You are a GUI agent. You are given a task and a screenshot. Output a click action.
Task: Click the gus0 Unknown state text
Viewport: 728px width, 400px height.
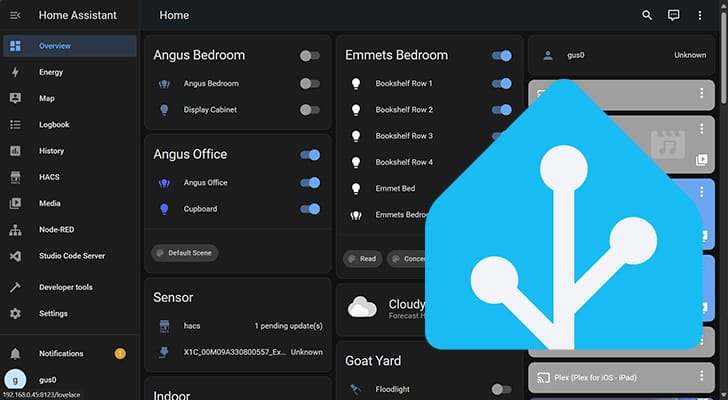690,55
